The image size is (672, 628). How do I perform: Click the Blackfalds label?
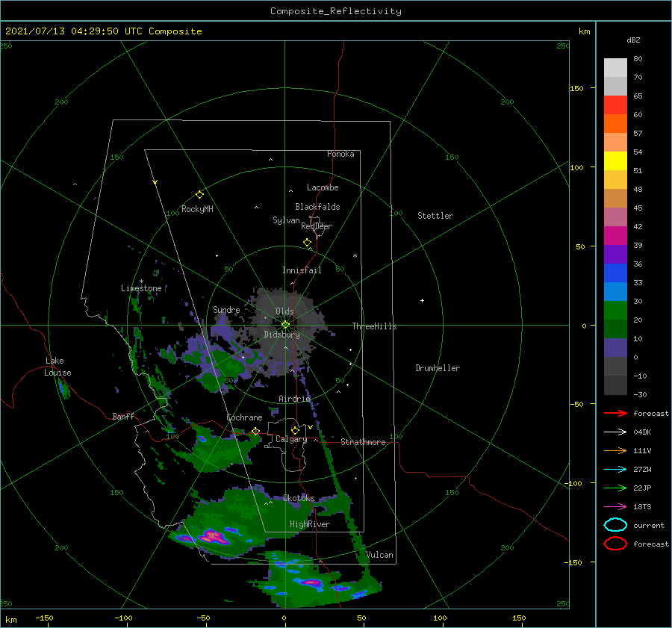tap(317, 207)
